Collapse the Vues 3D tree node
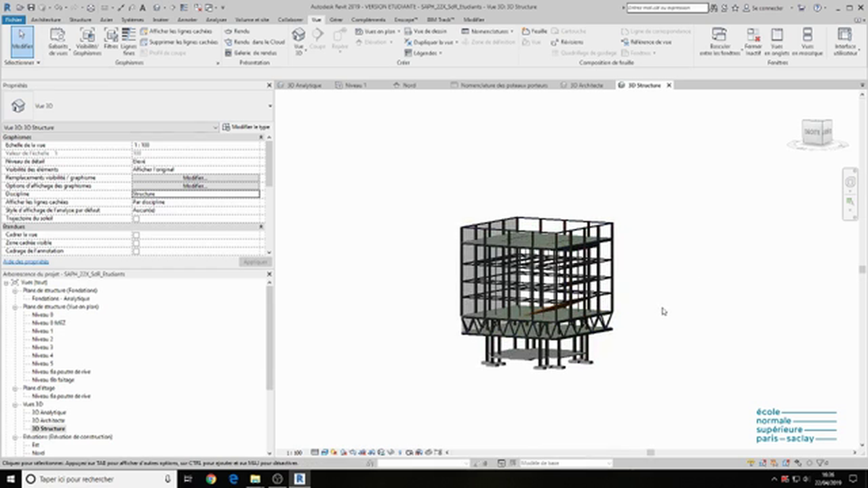The width and height of the screenshot is (868, 488). click(x=16, y=405)
